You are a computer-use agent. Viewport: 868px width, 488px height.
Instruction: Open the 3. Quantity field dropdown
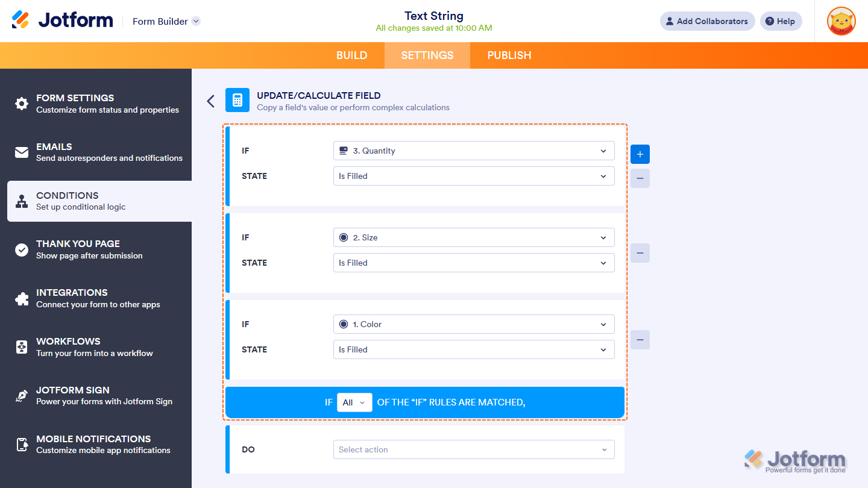pos(474,151)
